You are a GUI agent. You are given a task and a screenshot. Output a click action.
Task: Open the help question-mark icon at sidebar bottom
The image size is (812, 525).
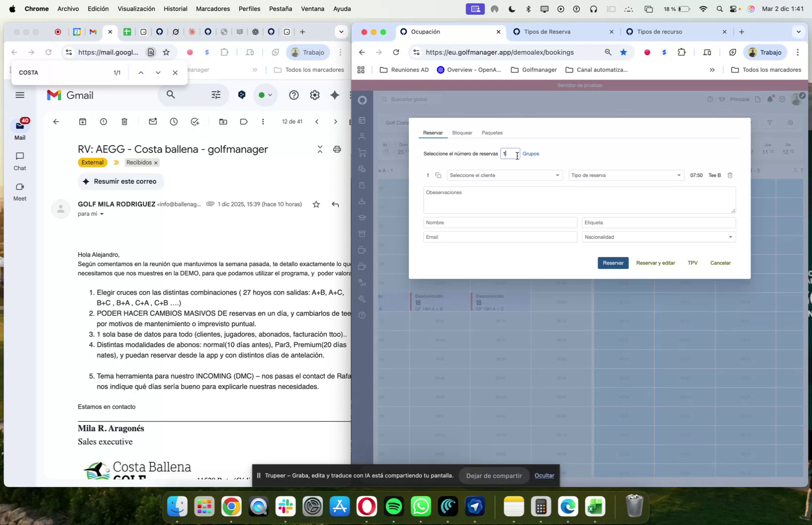[x=362, y=316]
